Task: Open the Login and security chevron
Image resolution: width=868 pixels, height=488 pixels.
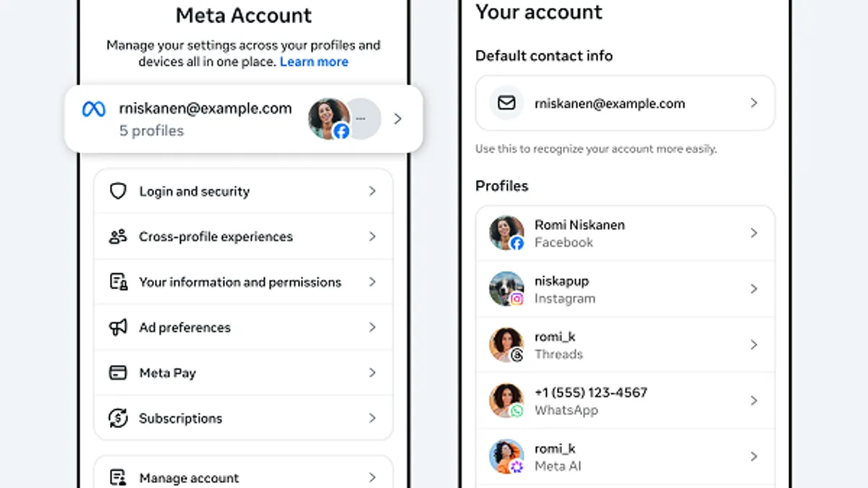Action: coord(373,192)
